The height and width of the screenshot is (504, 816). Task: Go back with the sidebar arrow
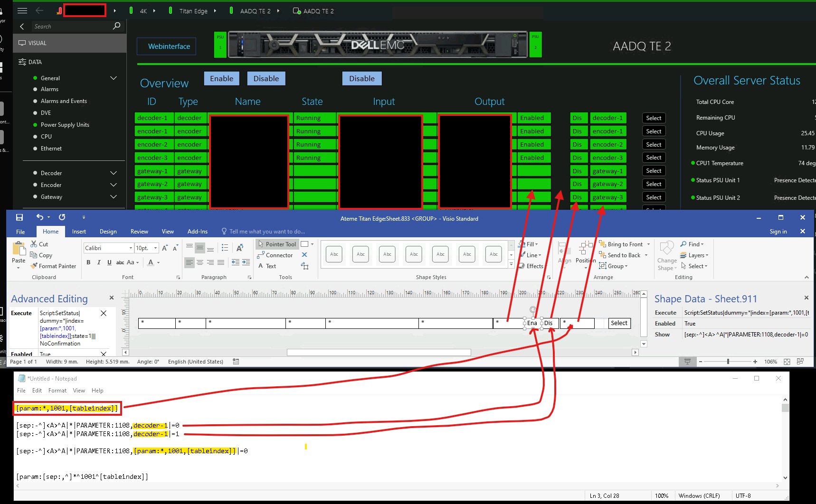22,27
